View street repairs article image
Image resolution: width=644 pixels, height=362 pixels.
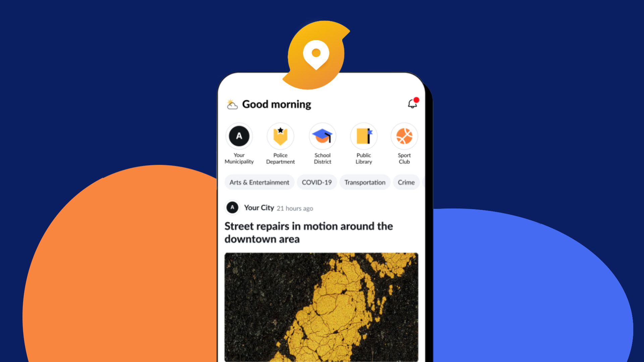click(x=322, y=306)
